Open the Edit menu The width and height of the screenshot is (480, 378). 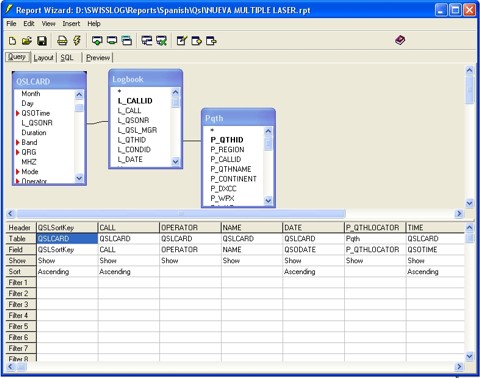29,24
